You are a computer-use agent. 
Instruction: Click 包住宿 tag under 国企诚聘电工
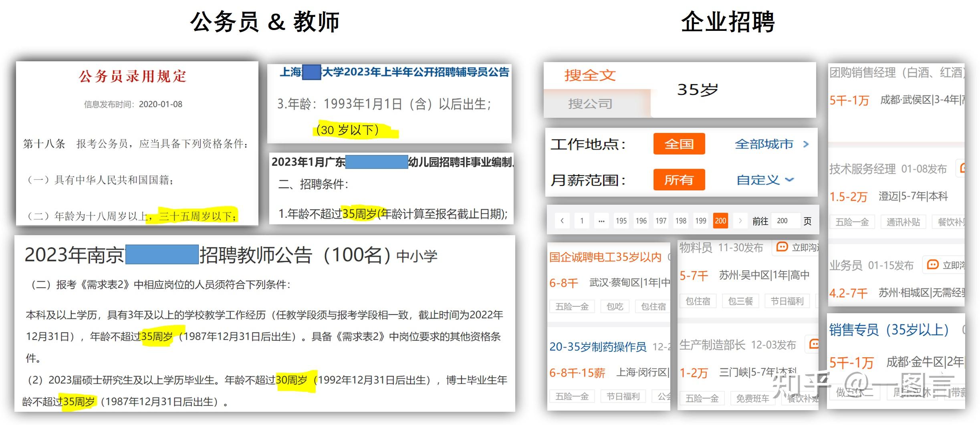click(653, 306)
